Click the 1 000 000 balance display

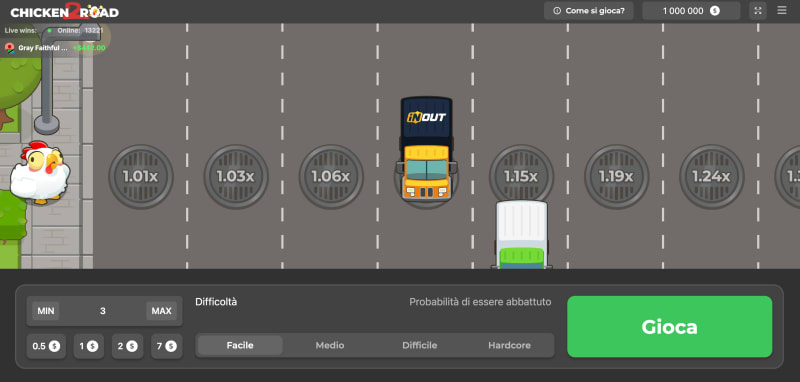(691, 11)
